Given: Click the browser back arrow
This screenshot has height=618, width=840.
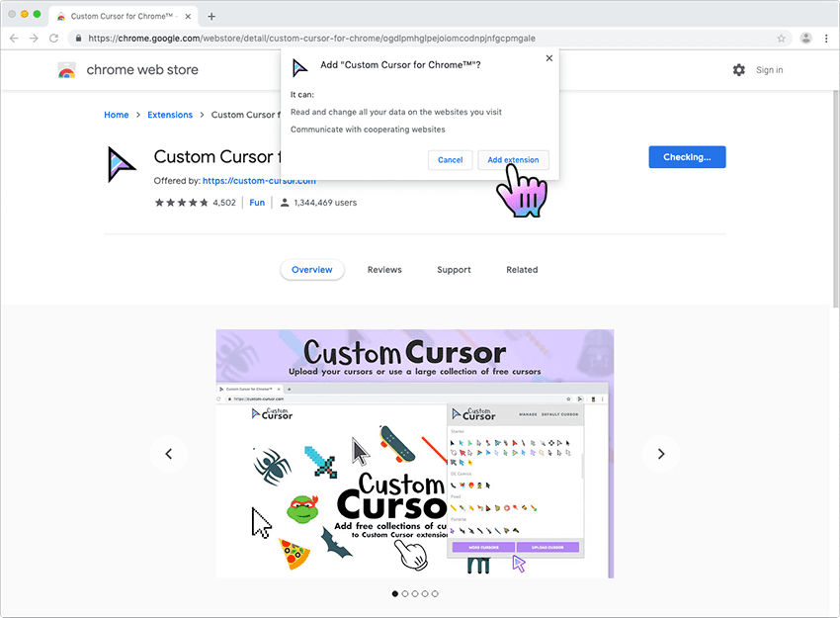Looking at the screenshot, I should [x=15, y=38].
